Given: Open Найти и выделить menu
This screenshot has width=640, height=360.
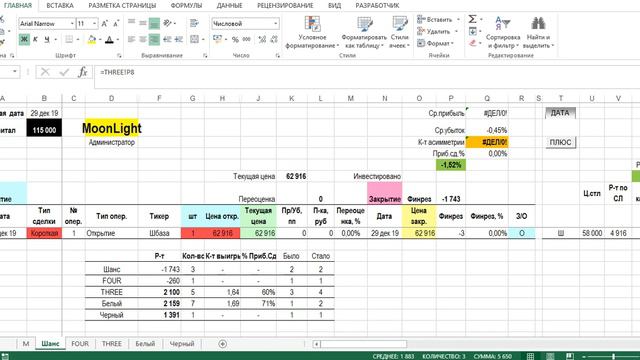Looking at the screenshot, I should pos(538,32).
